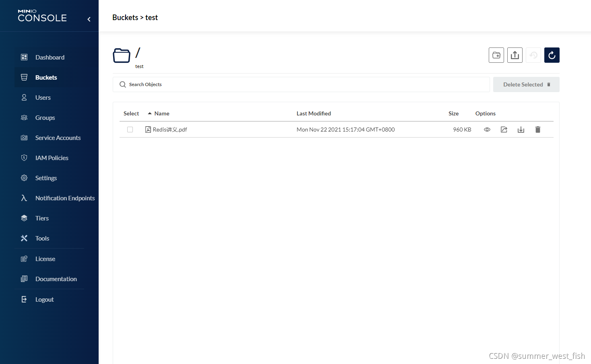The width and height of the screenshot is (591, 364).
Task: Navigate to IAM Policies section
Action: [x=52, y=158]
